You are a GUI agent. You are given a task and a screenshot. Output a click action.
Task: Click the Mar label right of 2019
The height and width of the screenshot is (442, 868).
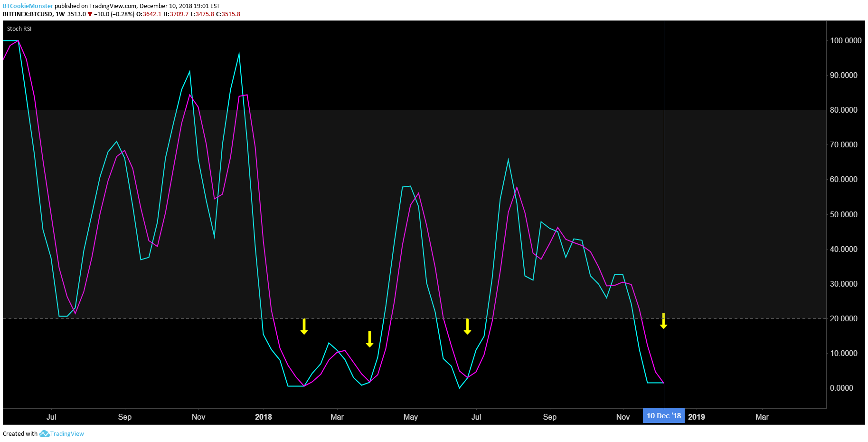(x=762, y=417)
